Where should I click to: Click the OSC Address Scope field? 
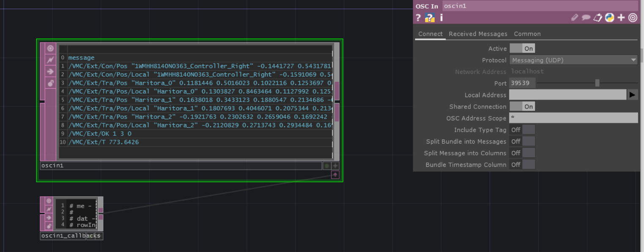click(x=574, y=118)
